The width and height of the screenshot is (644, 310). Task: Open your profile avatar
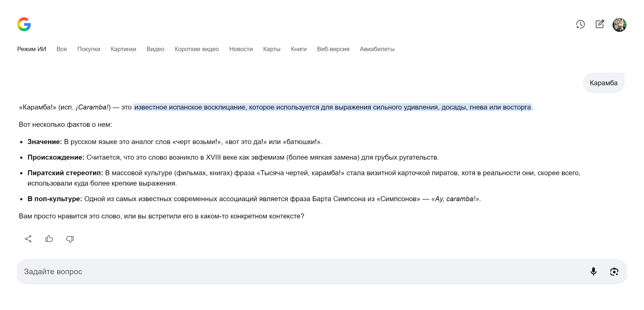[619, 24]
